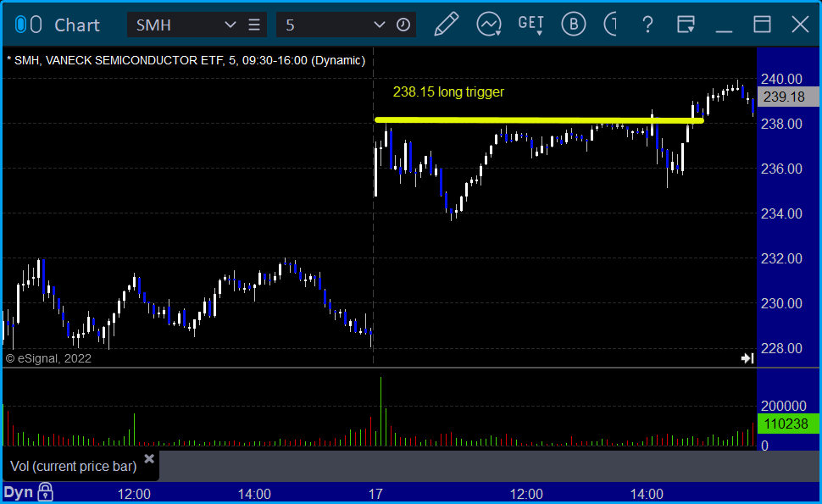Click the date label 17 on time axis

coord(375,494)
